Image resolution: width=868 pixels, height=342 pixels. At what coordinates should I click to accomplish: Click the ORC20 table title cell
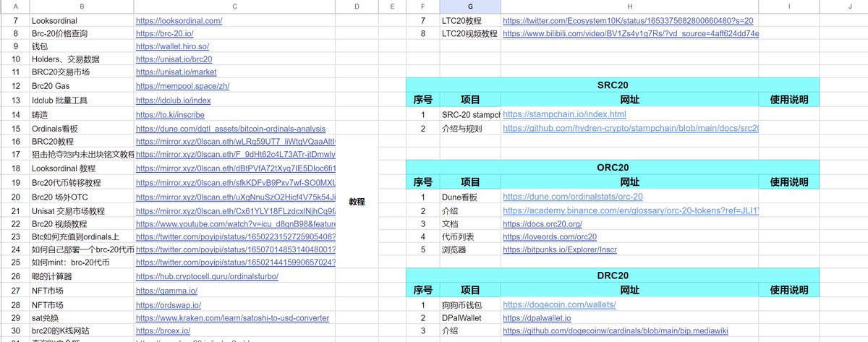613,168
